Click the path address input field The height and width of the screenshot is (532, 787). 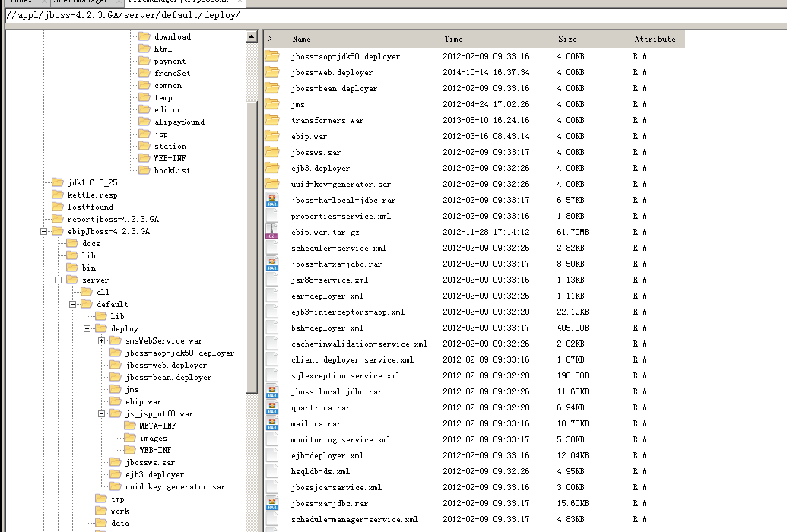pyautogui.click(x=396, y=15)
